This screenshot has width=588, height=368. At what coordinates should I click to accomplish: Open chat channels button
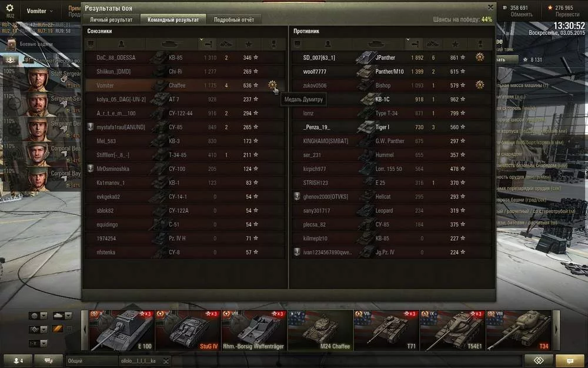(x=48, y=360)
